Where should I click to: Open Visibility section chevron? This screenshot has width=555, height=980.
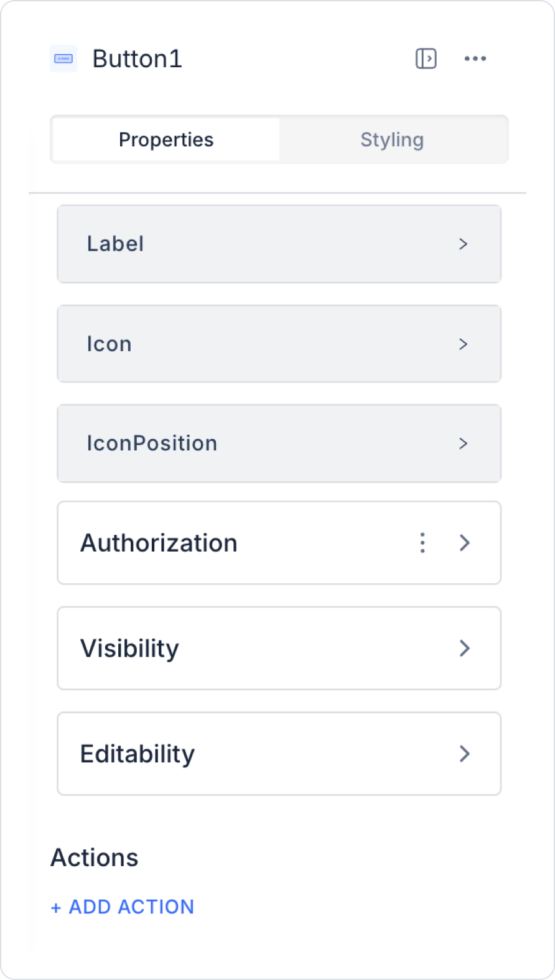(x=465, y=649)
